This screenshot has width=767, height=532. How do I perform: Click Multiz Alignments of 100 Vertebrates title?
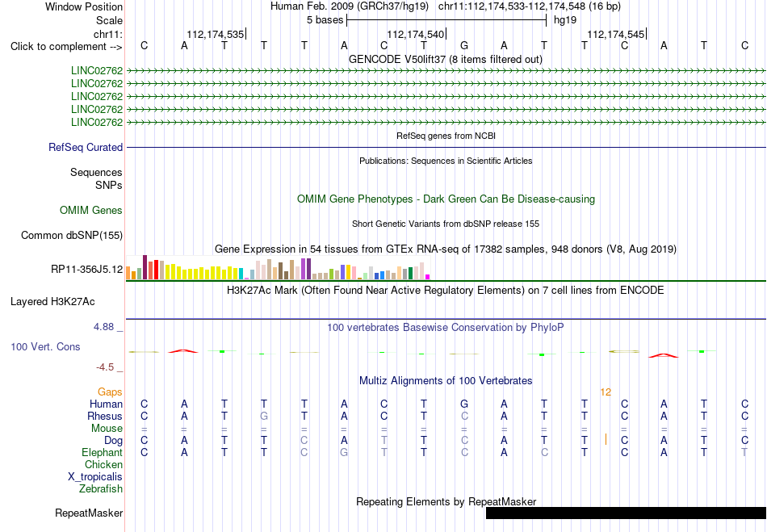(x=446, y=380)
